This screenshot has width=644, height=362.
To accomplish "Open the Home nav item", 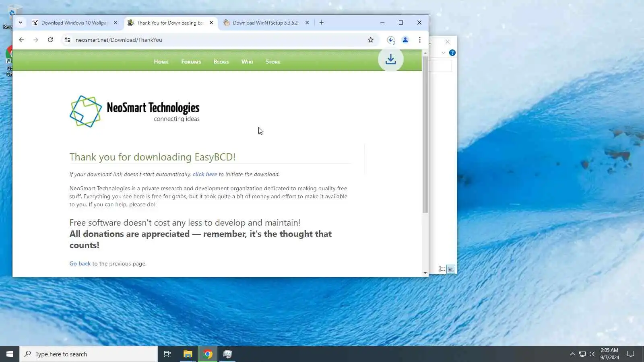I will click(x=161, y=62).
